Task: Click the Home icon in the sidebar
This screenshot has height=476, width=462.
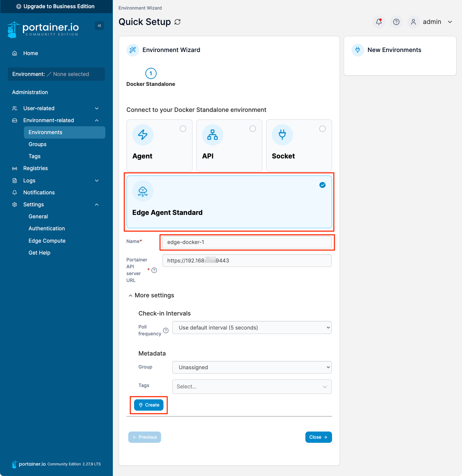Action: tap(15, 53)
